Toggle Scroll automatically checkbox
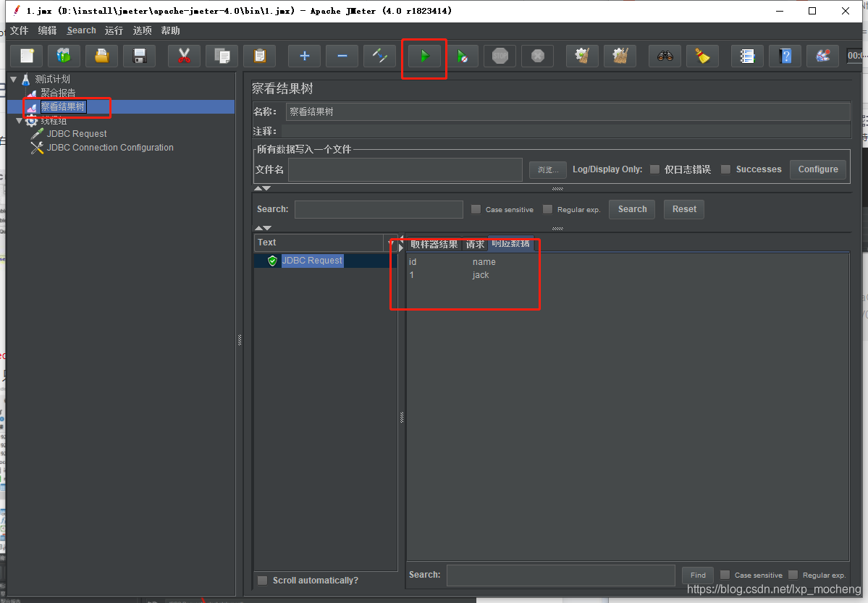 click(263, 581)
